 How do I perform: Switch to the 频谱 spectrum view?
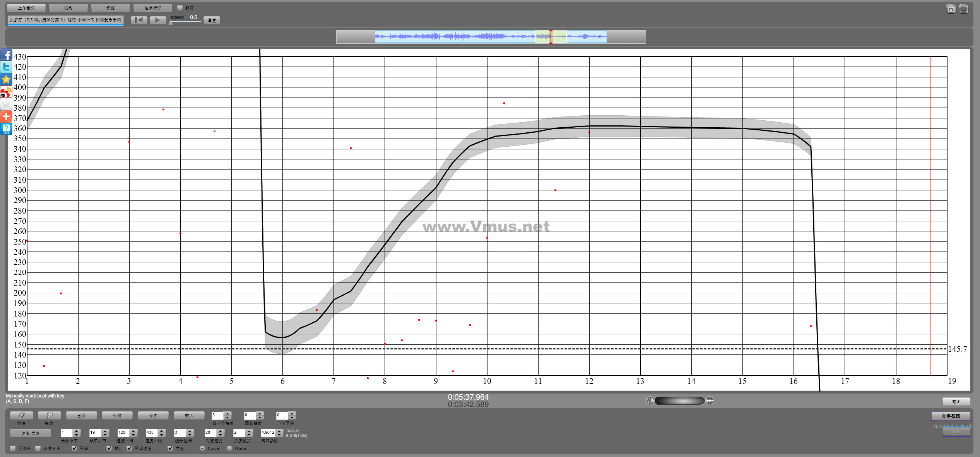click(x=110, y=8)
